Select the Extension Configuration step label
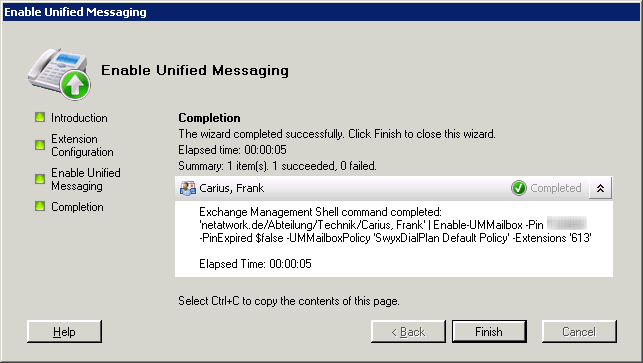Image resolution: width=643 pixels, height=363 pixels. (x=82, y=145)
